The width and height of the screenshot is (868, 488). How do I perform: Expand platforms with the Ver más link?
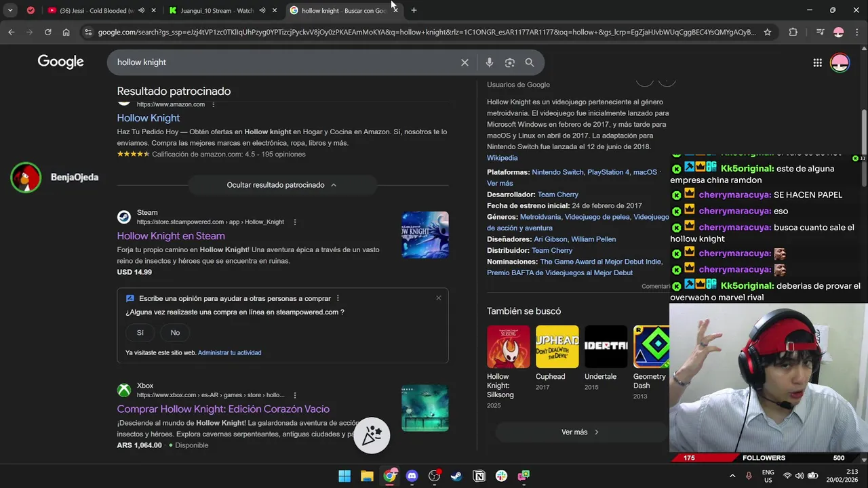[x=500, y=184]
